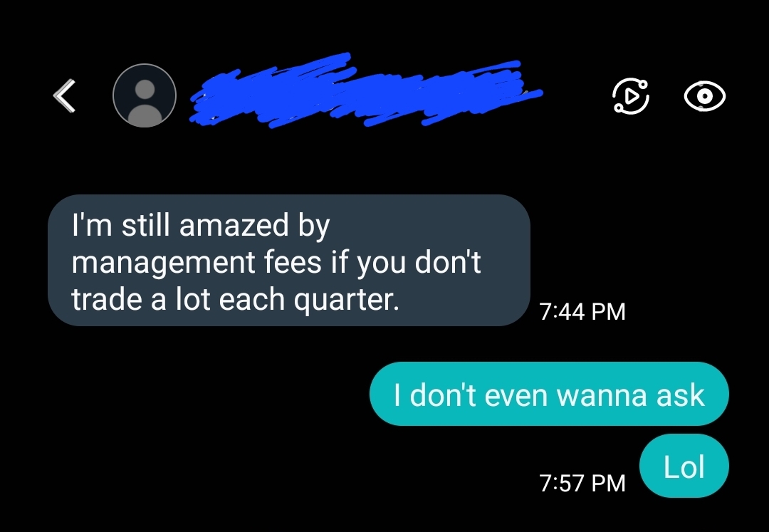This screenshot has width=769, height=532.
Task: Tap the person silhouette icon in header
Action: pos(144,95)
